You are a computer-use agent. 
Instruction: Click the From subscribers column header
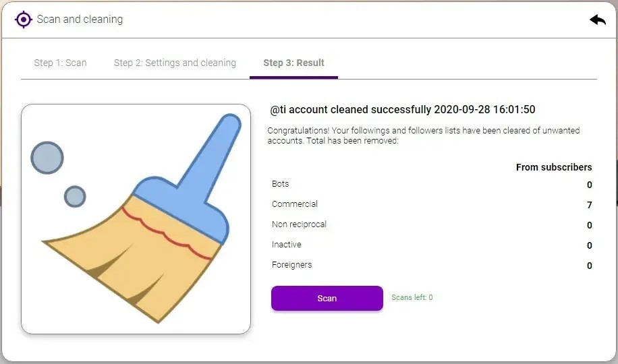click(x=554, y=167)
